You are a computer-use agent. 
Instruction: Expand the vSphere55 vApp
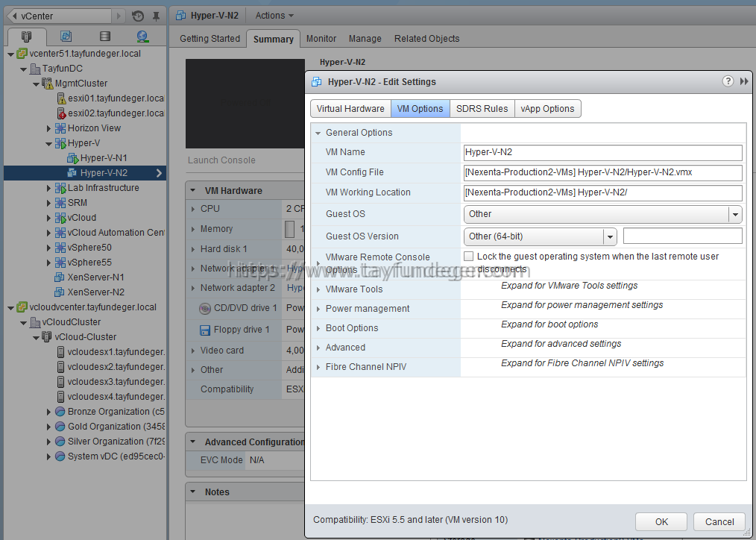(x=48, y=263)
